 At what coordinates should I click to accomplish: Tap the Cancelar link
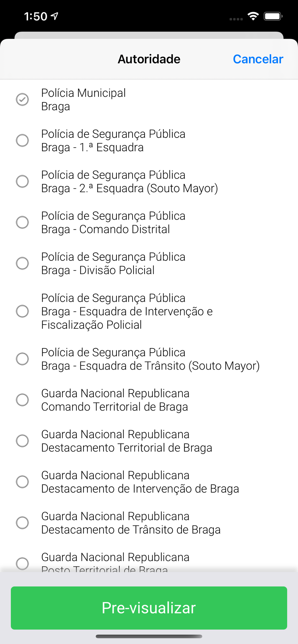258,59
